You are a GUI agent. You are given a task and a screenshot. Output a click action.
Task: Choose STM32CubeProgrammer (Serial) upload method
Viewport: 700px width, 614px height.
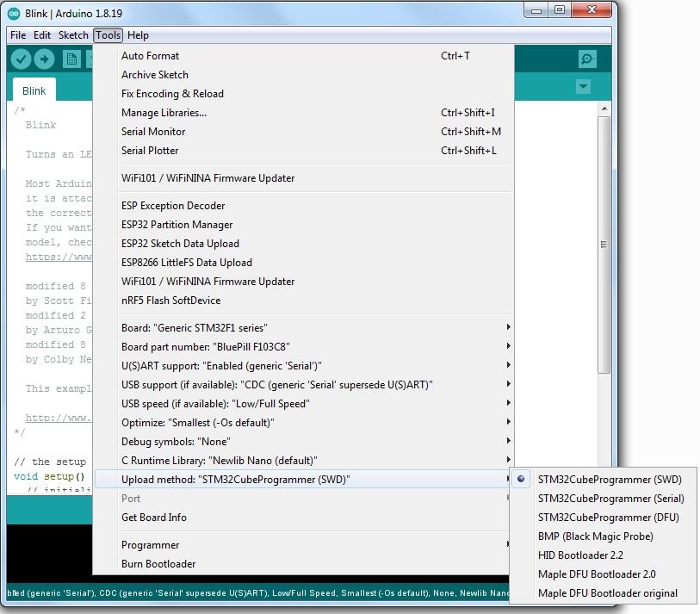603,499
